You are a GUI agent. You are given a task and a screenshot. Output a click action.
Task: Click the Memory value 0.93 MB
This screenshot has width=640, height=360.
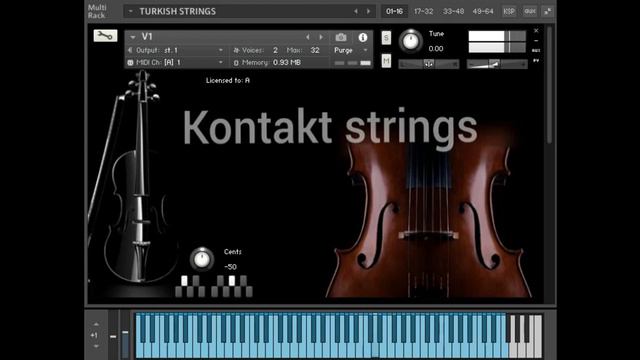point(287,62)
